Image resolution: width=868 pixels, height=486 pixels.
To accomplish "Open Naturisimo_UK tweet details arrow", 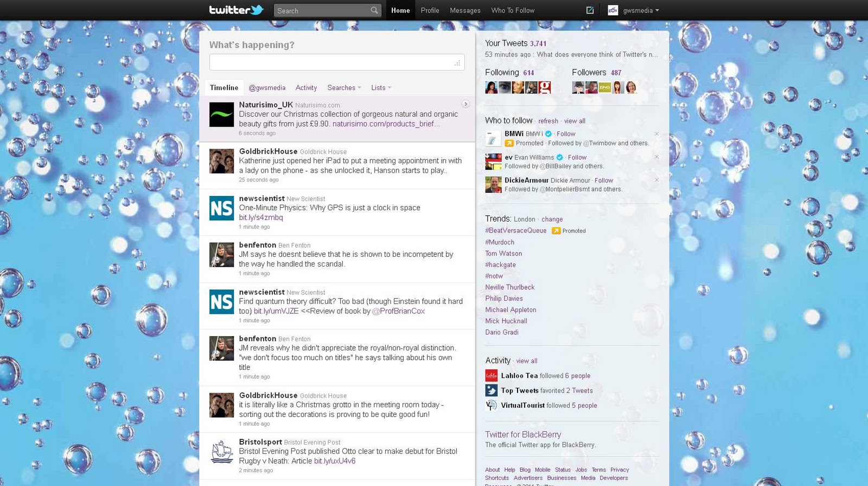I will [465, 104].
